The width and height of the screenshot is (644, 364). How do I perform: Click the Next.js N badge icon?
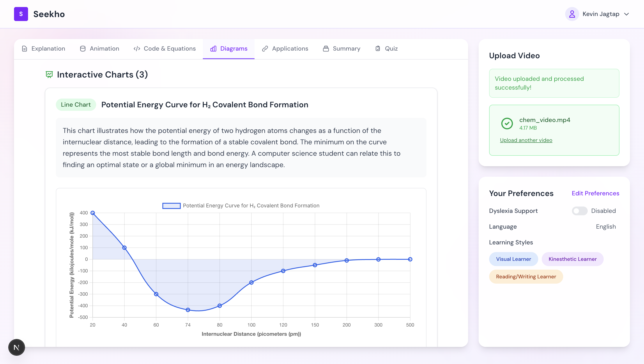pos(16,347)
